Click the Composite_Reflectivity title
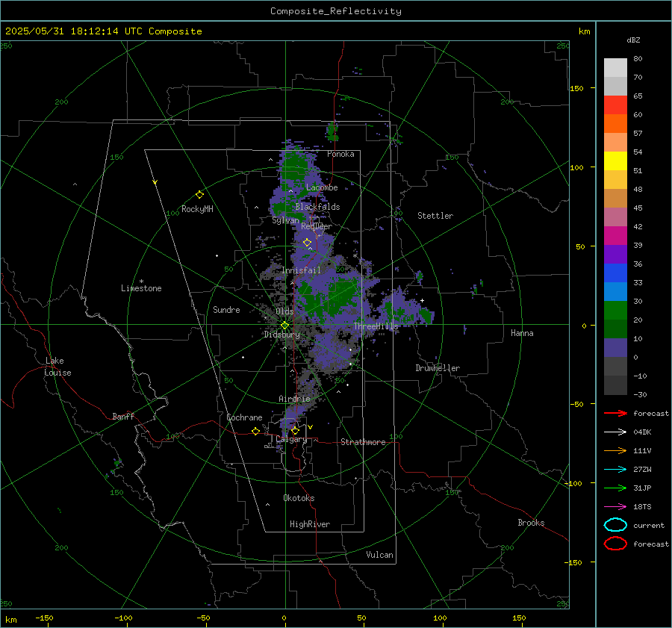Viewport: 672px width, 628px height. (335, 11)
